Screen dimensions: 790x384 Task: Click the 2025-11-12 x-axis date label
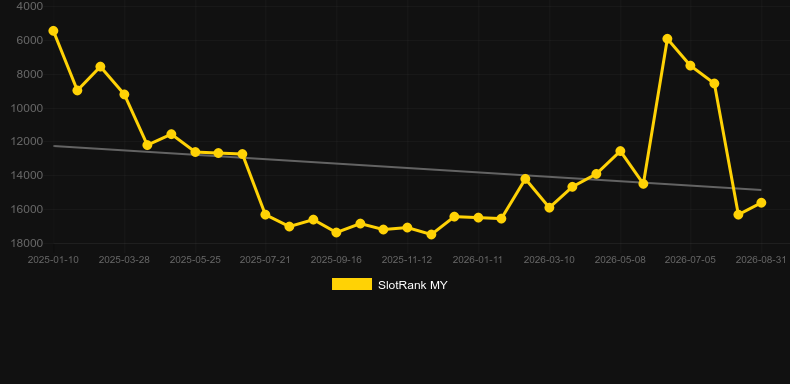tap(407, 260)
